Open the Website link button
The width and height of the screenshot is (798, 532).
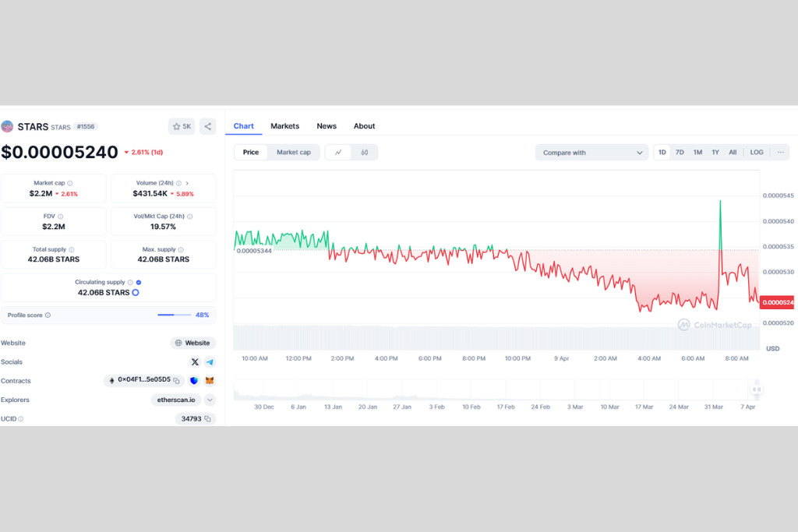(x=193, y=343)
